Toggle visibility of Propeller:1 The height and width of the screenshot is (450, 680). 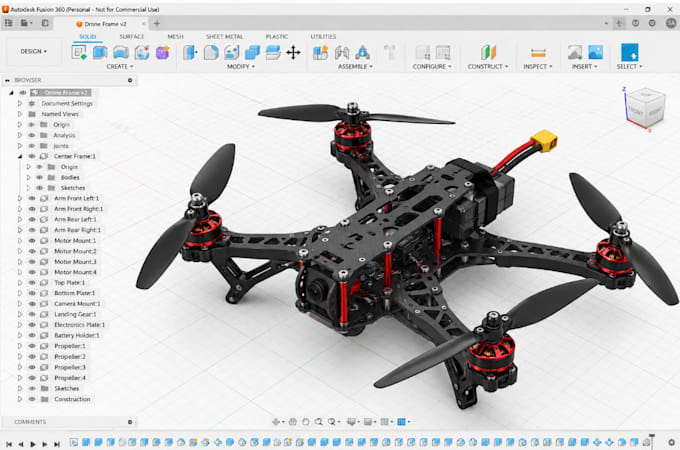[x=32, y=346]
